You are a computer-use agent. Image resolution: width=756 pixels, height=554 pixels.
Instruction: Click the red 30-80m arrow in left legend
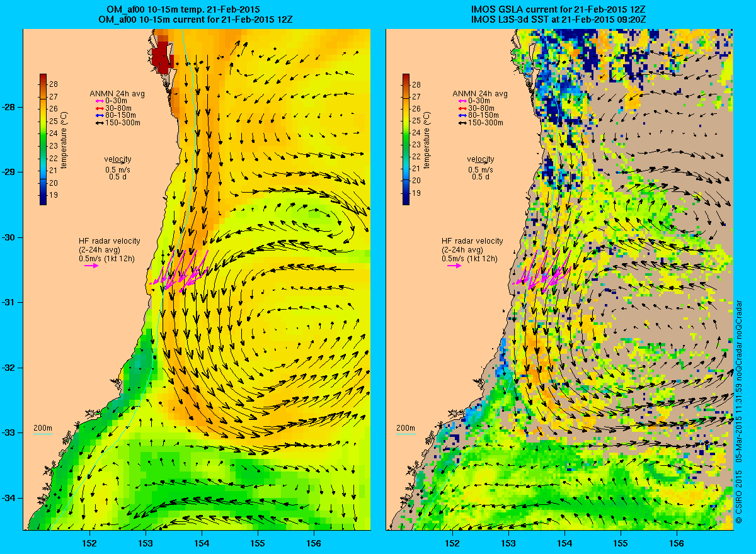tap(100, 108)
